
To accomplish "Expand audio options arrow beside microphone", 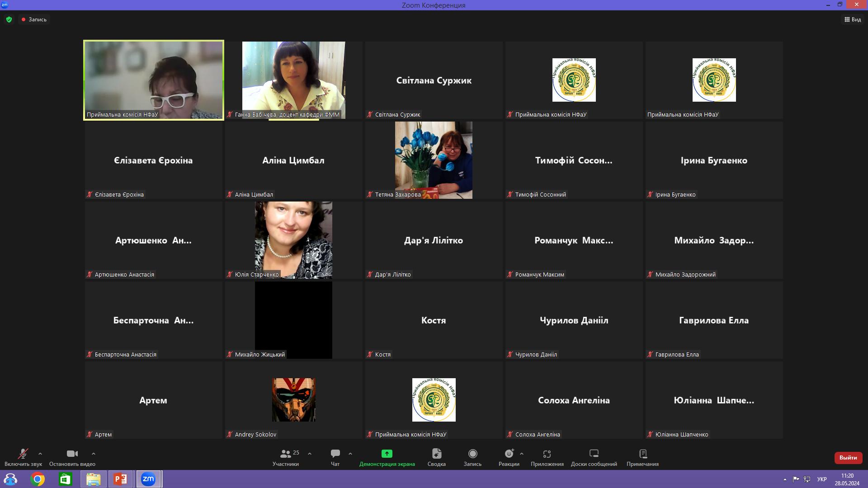I will point(40,454).
